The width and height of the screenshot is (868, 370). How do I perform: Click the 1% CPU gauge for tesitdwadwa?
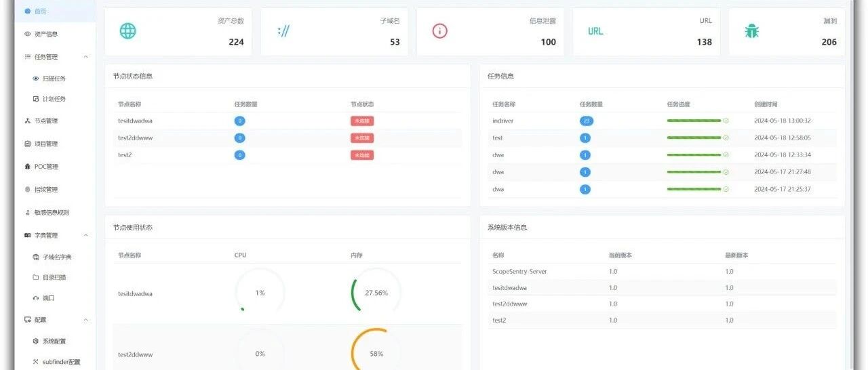pos(260,293)
